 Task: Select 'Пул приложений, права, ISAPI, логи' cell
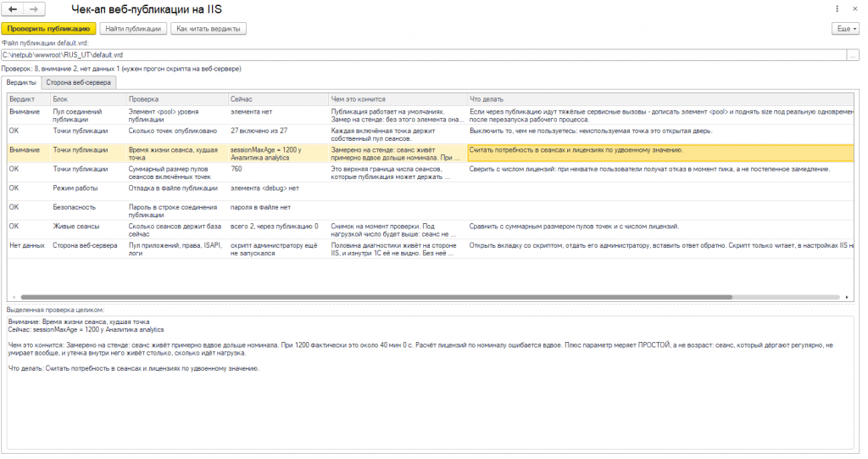click(177, 249)
